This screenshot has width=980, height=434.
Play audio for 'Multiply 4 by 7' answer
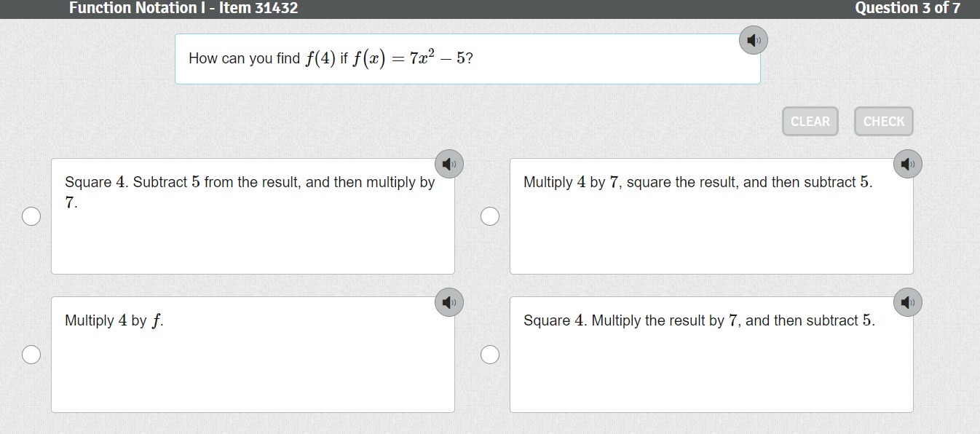click(x=907, y=164)
